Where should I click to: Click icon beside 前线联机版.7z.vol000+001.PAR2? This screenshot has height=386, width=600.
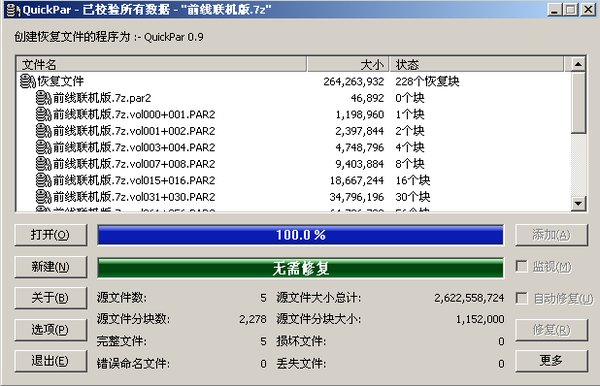tap(43, 114)
